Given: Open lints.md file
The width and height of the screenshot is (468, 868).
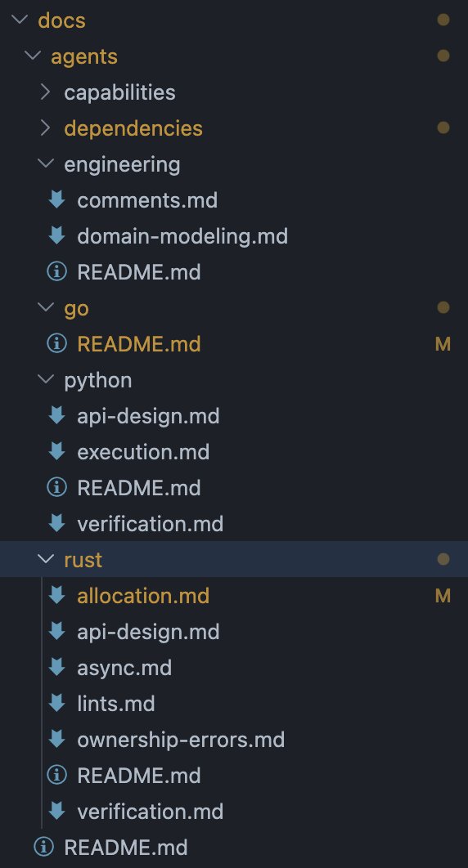Looking at the screenshot, I should point(116,705).
